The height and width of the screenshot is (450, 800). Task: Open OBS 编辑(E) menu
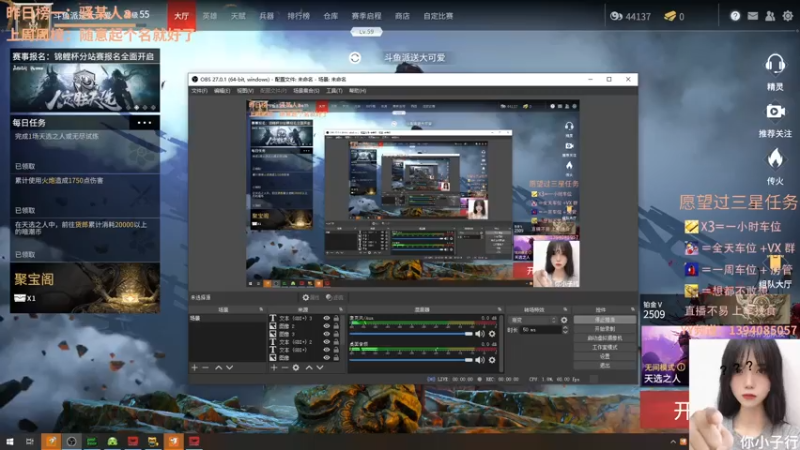(222, 91)
